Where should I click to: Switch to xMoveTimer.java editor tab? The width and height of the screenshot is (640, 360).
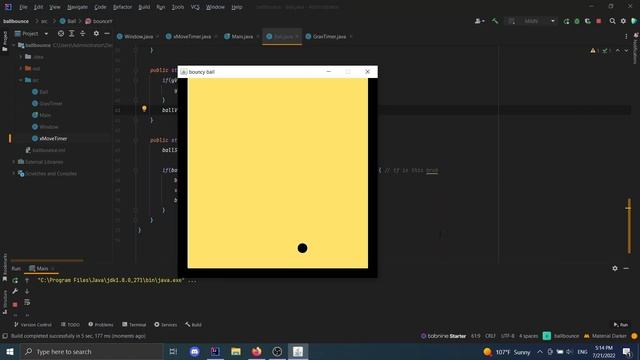pyautogui.click(x=191, y=36)
